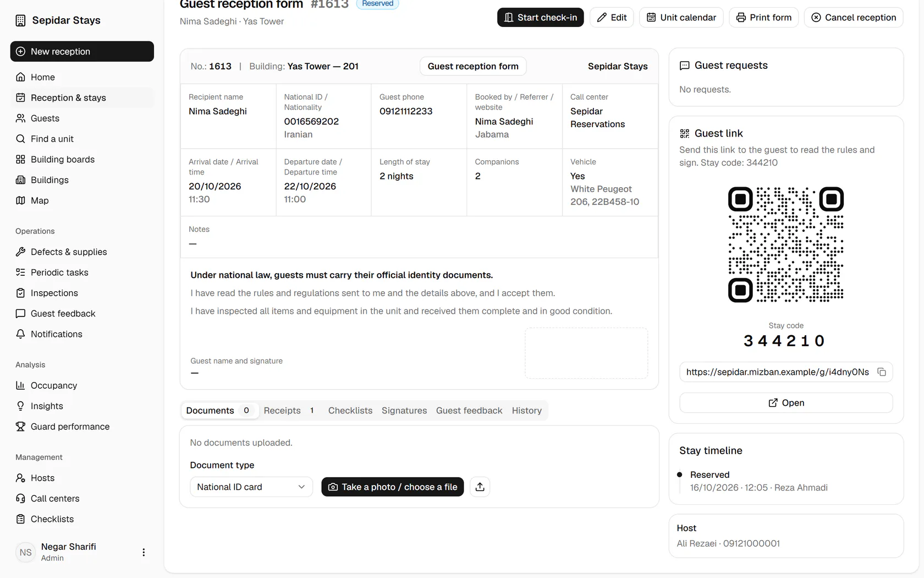Screen dimensions: 924x578
Task: Click Cancel reception button
Action: point(854,18)
